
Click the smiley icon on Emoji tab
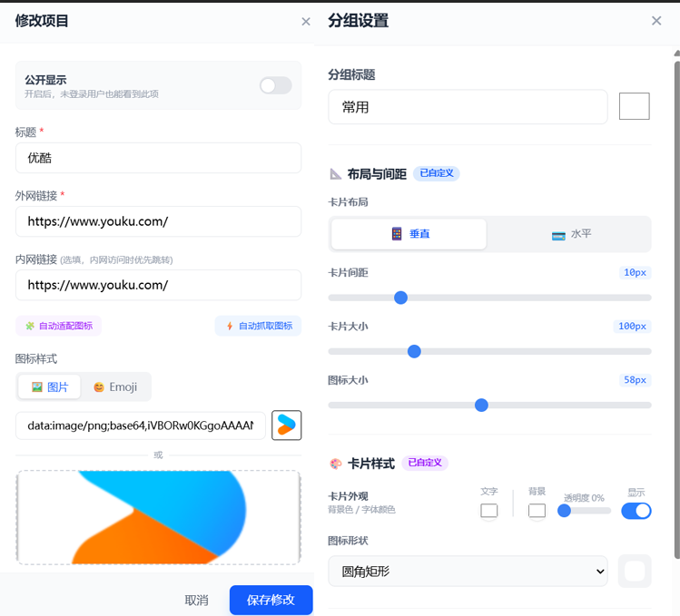point(99,387)
